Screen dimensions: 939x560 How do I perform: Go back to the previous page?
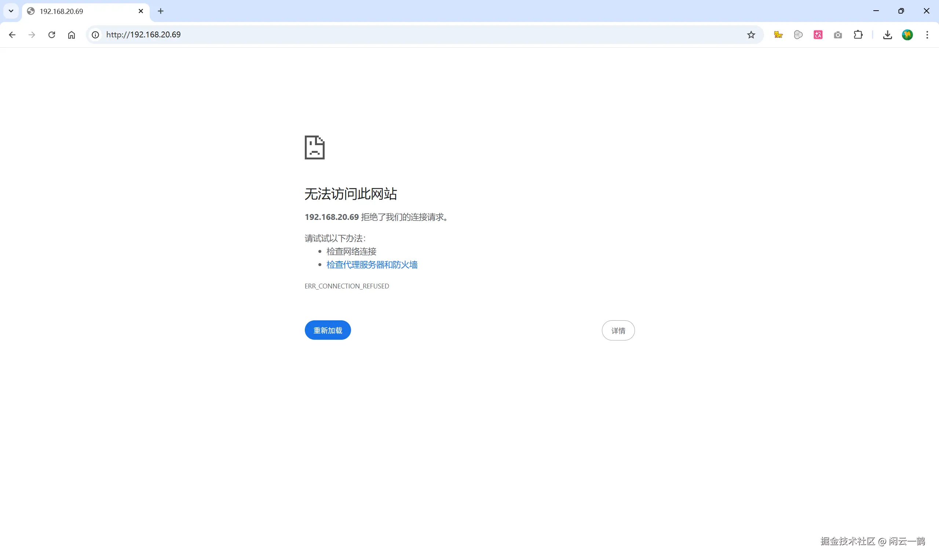(12, 35)
